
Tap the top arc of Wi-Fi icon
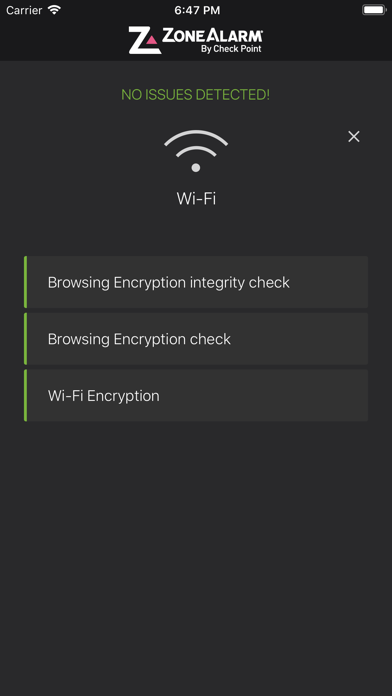196,136
